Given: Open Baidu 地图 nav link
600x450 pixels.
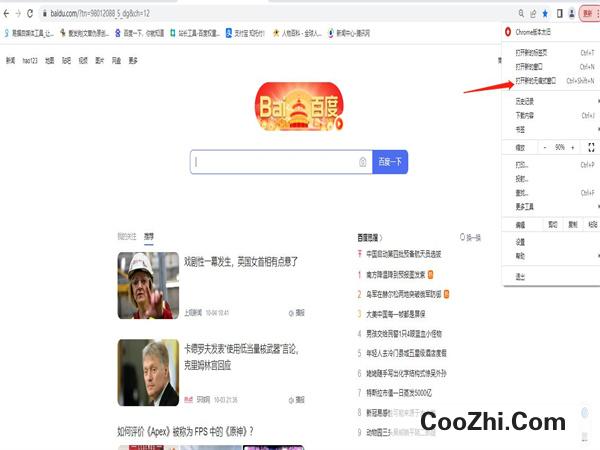Looking at the screenshot, I should point(49,60).
